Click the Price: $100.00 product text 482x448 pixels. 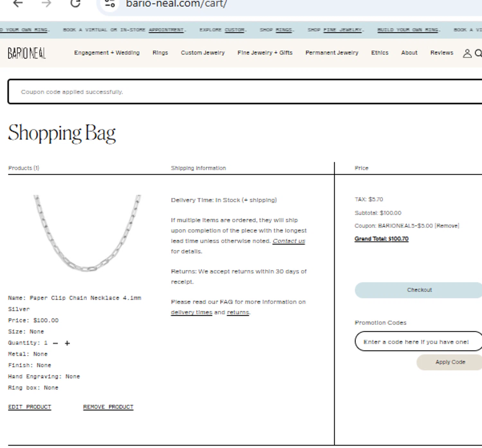point(33,320)
